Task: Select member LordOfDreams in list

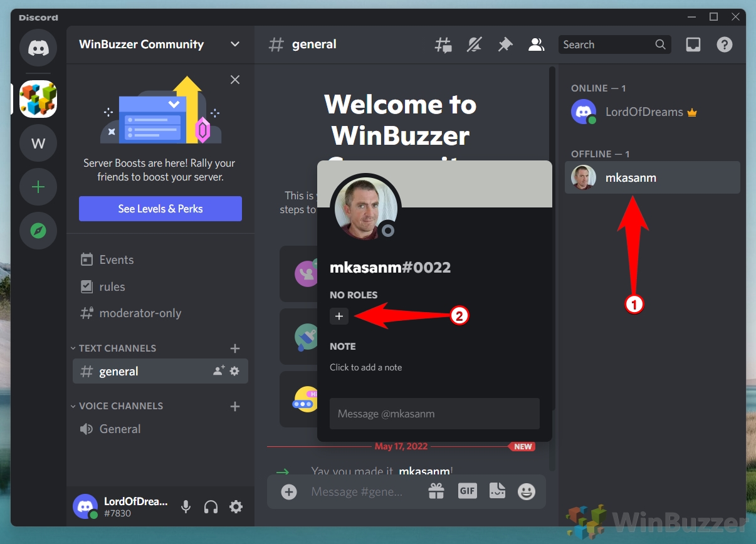Action: tap(653, 112)
